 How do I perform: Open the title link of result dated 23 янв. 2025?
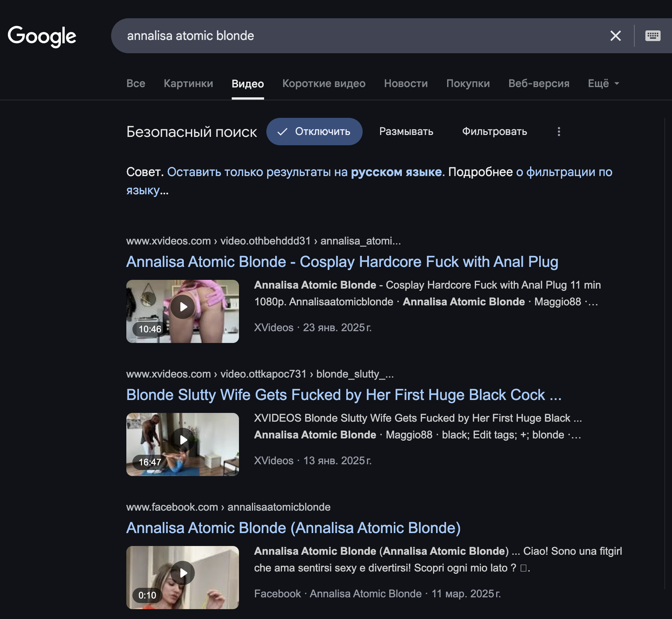pyautogui.click(x=342, y=262)
